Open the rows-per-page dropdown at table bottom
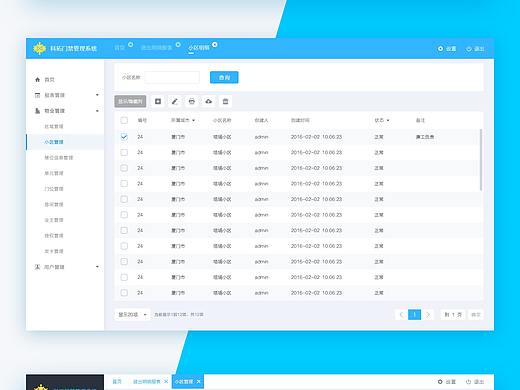This screenshot has width=520, height=390. (132, 315)
